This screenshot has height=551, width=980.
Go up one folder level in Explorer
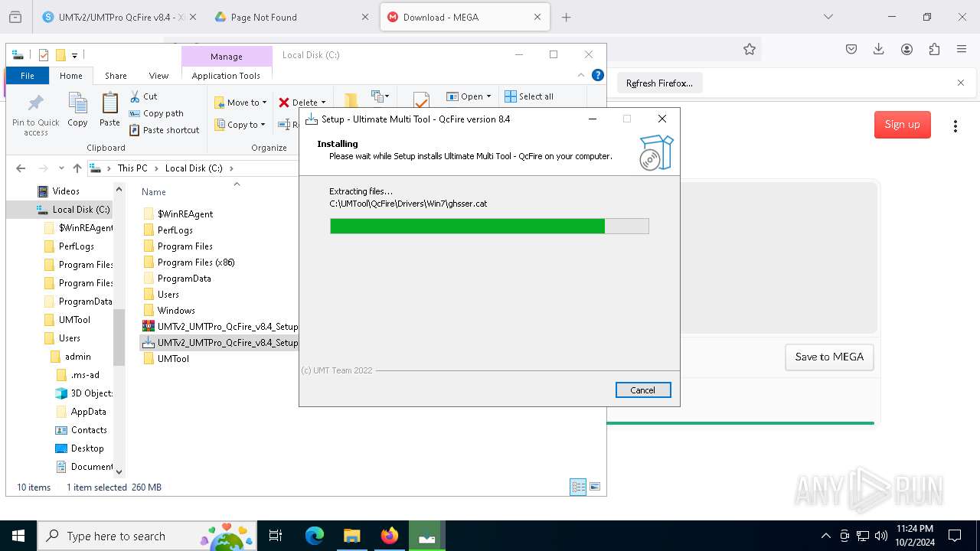pos(77,168)
